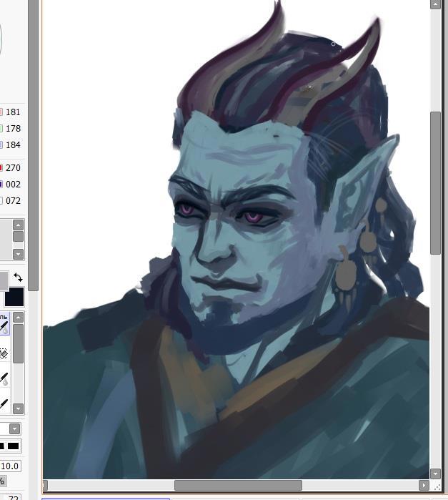Click the brush size field showing 10.0
This screenshot has width=448, height=500.
tap(10, 466)
